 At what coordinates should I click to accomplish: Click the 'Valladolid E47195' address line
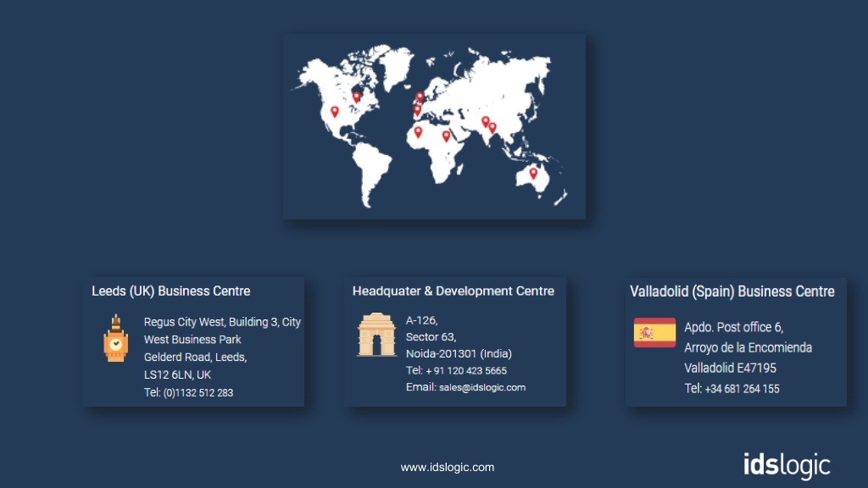click(x=730, y=368)
